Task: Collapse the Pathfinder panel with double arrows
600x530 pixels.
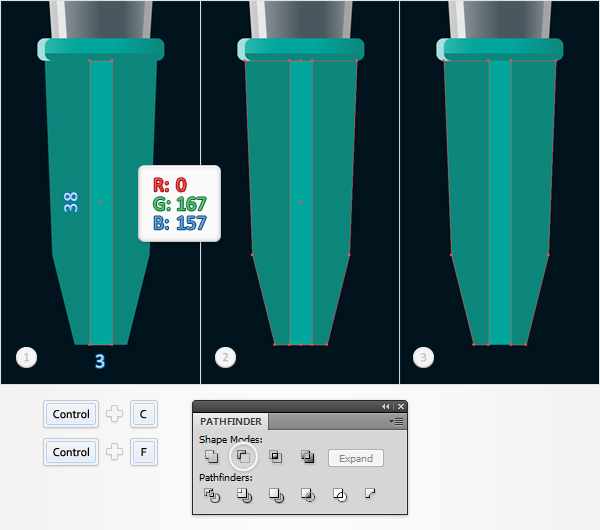Action: [385, 406]
